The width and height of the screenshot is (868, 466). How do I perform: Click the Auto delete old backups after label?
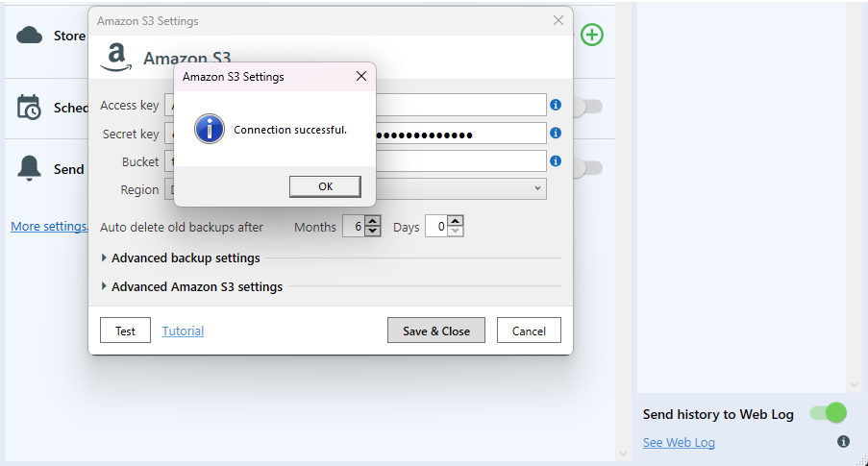pos(182,227)
